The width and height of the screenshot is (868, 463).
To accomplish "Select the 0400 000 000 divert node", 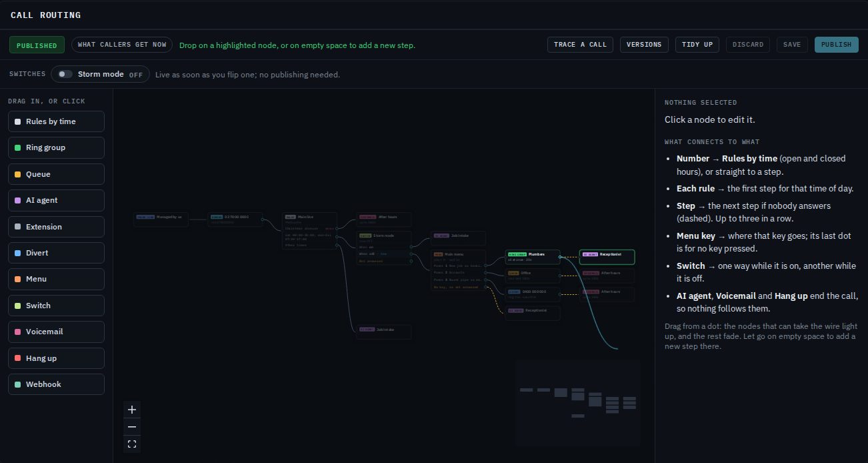I will tap(533, 294).
